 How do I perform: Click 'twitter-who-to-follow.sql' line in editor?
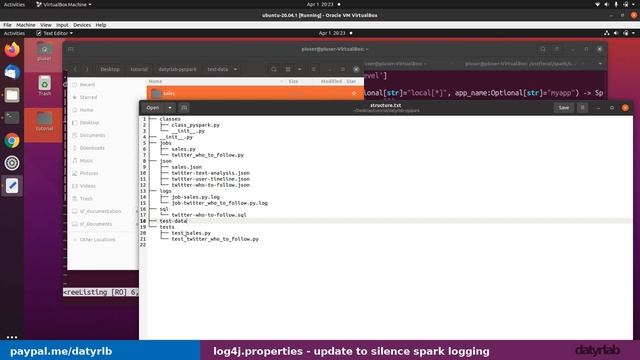pyautogui.click(x=209, y=215)
